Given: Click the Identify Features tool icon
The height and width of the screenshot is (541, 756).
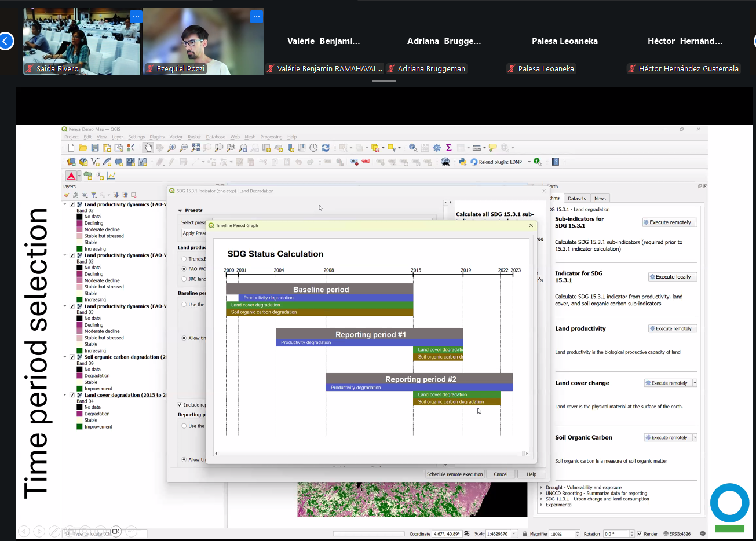Looking at the screenshot, I should (x=412, y=148).
